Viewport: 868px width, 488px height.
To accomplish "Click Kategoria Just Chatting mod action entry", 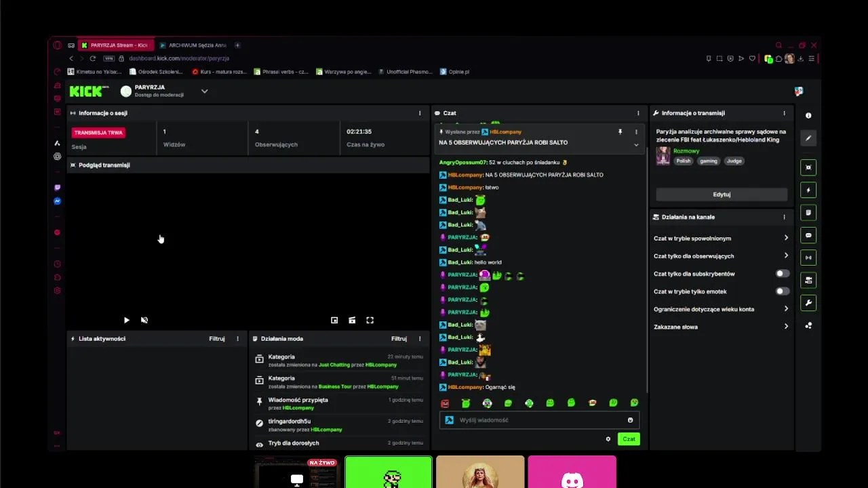I will tap(338, 361).
